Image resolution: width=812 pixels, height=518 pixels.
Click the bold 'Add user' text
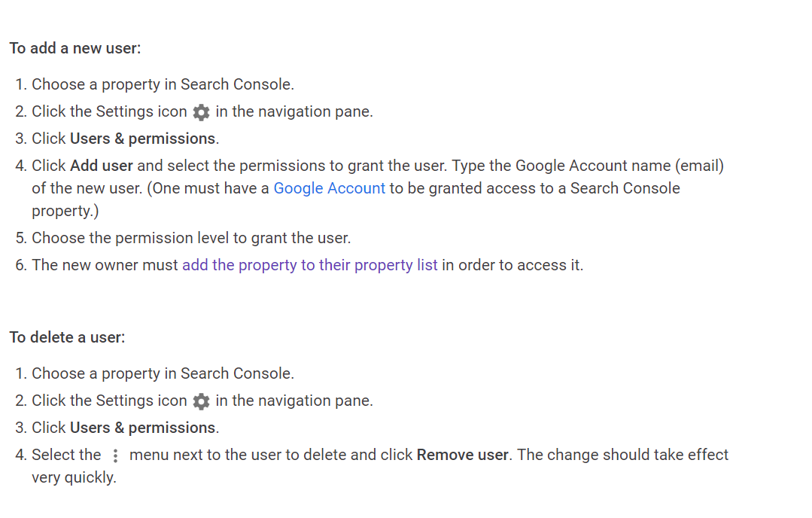click(x=102, y=166)
